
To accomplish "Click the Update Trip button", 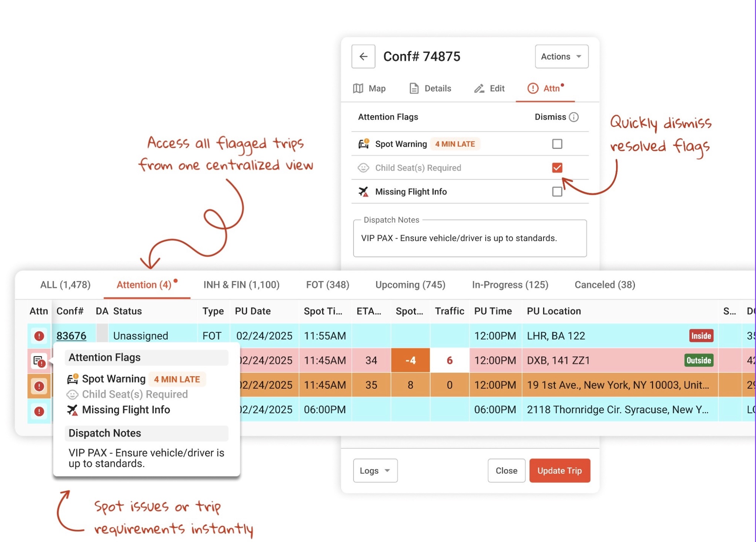I will click(x=559, y=470).
